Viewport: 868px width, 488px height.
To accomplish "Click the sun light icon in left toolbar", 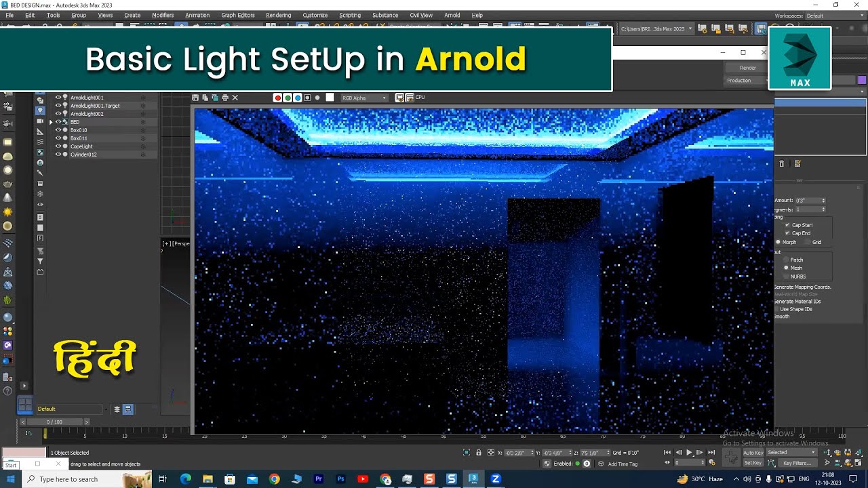I will click(x=7, y=211).
